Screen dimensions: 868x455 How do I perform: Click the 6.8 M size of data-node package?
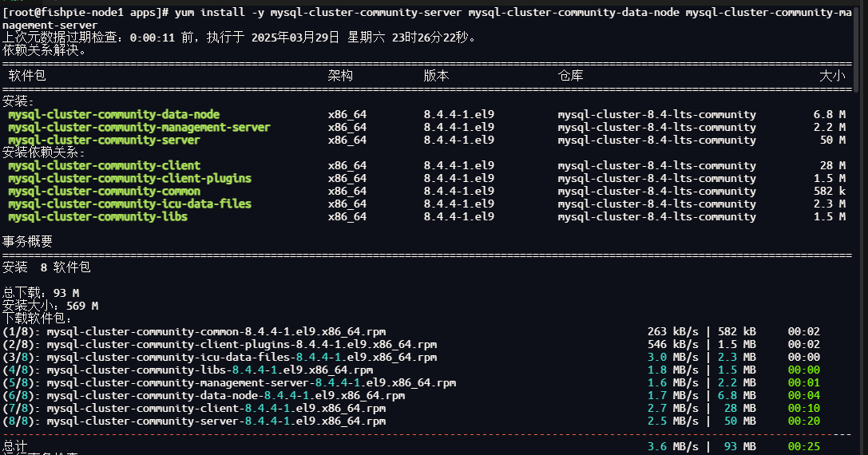pyautogui.click(x=829, y=115)
